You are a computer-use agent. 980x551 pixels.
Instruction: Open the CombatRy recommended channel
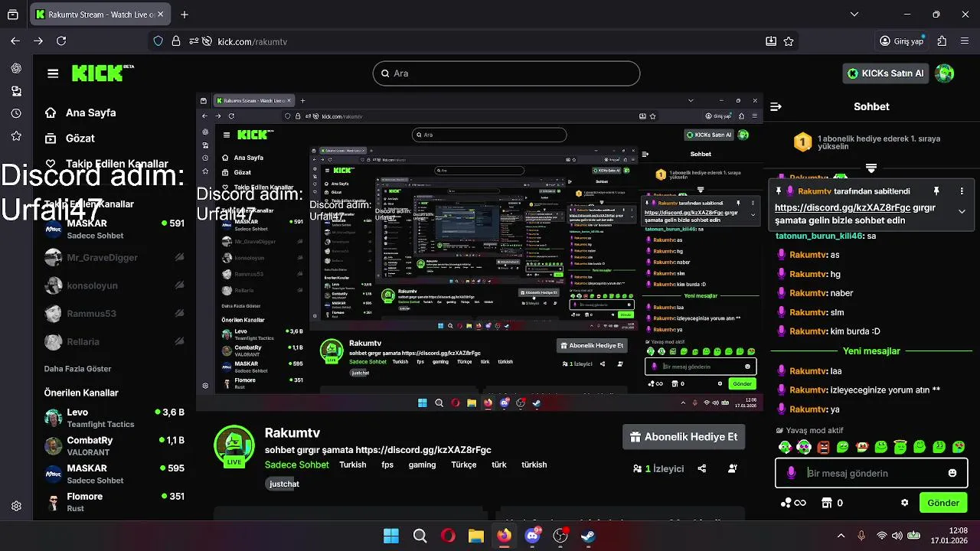(x=114, y=446)
